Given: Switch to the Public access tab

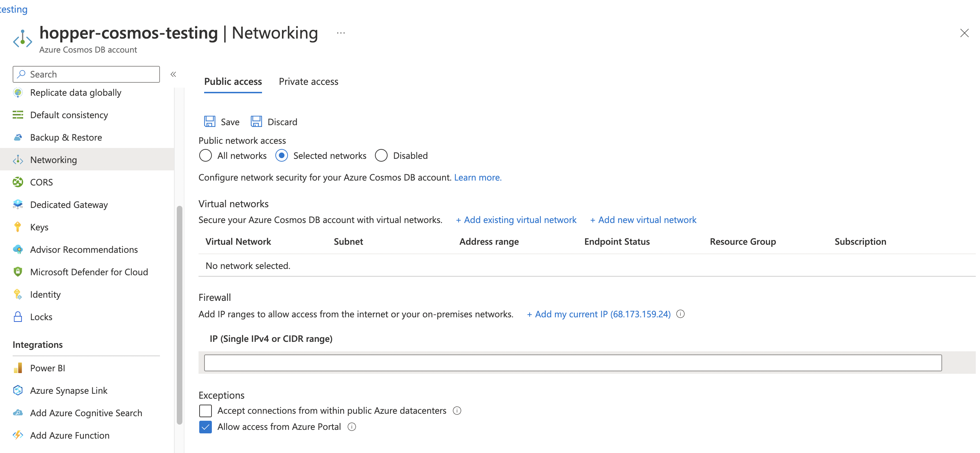Looking at the screenshot, I should (x=233, y=81).
